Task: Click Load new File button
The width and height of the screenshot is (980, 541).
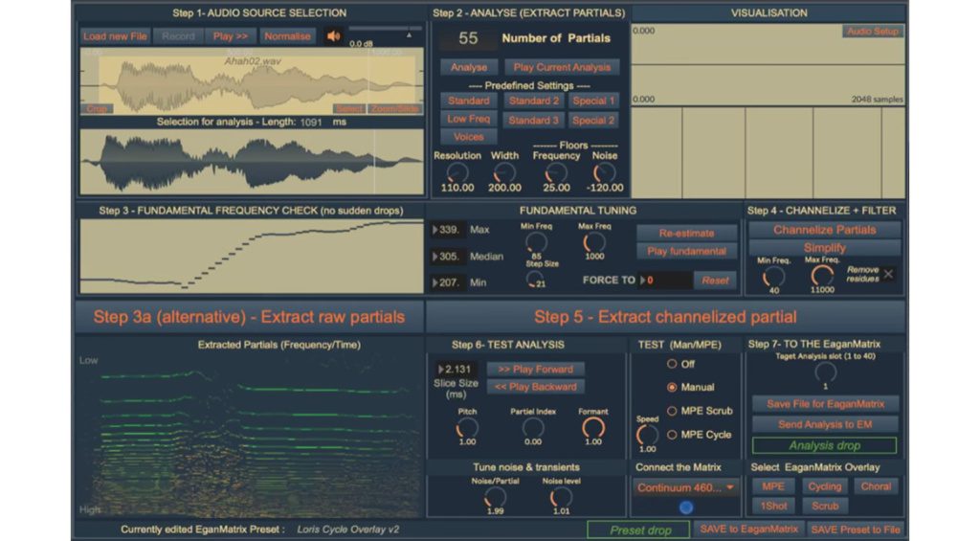Action: [x=115, y=36]
